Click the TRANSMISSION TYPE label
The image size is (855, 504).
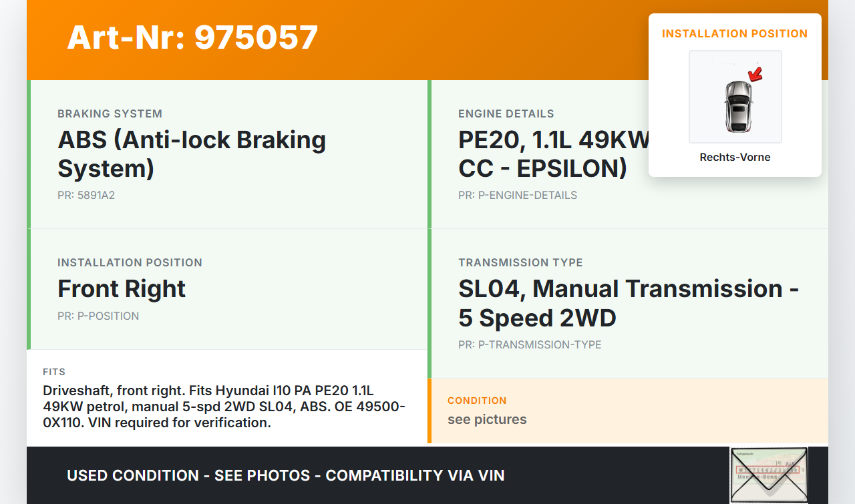click(520, 262)
